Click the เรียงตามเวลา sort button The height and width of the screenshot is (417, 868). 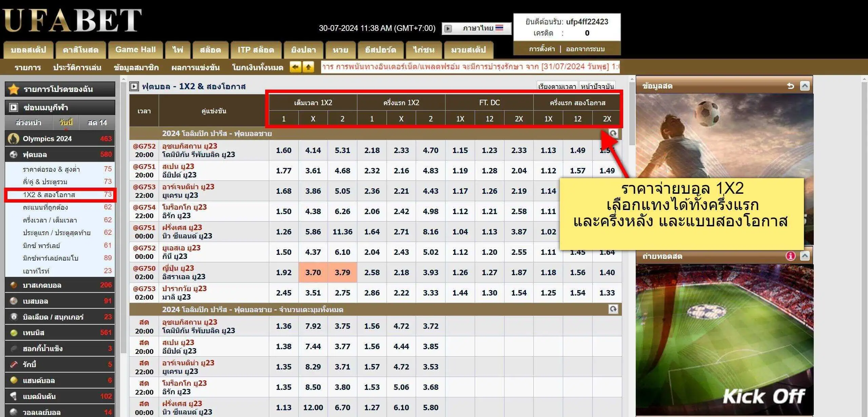click(x=557, y=86)
